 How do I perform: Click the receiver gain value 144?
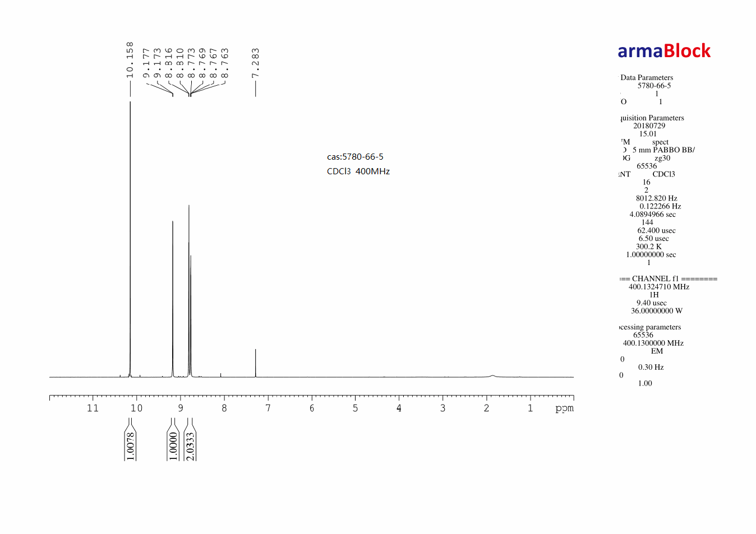click(x=647, y=222)
